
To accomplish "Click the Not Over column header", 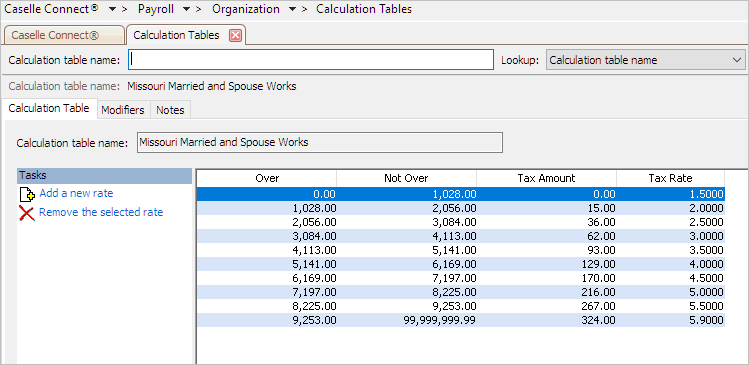I will pyautogui.click(x=407, y=179).
